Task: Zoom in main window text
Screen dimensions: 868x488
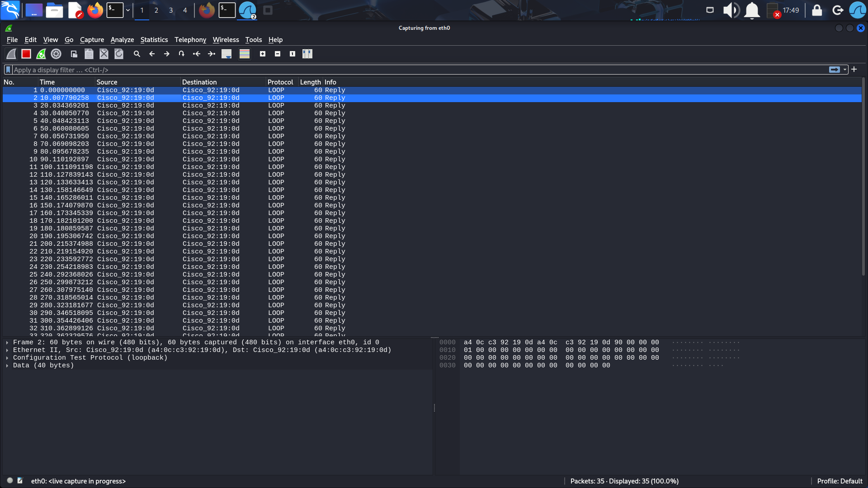Action: point(263,54)
